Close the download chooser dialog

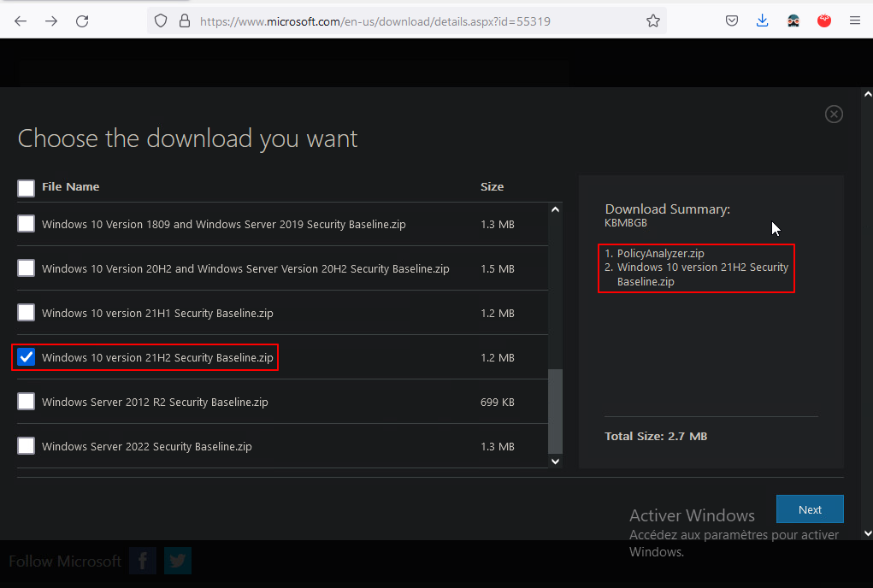834,115
